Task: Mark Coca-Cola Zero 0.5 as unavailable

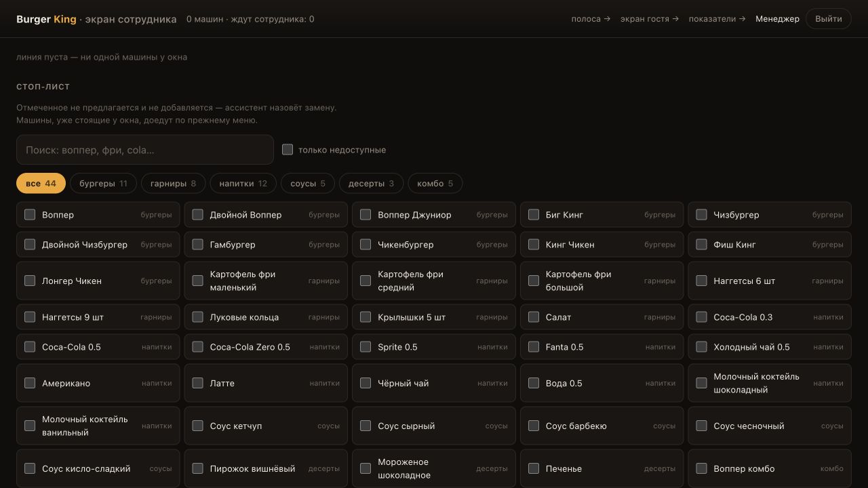Action: (x=197, y=347)
